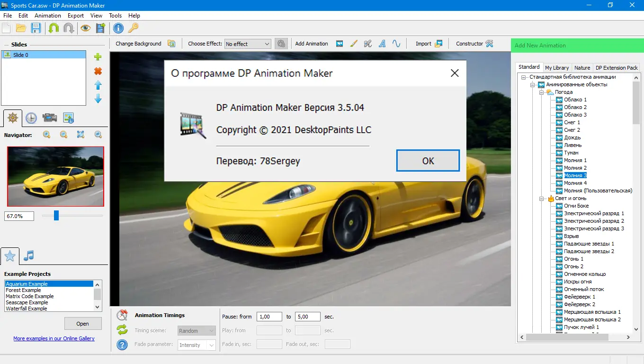Switch to the My Library tab
This screenshot has height=364, width=644.
tap(557, 68)
